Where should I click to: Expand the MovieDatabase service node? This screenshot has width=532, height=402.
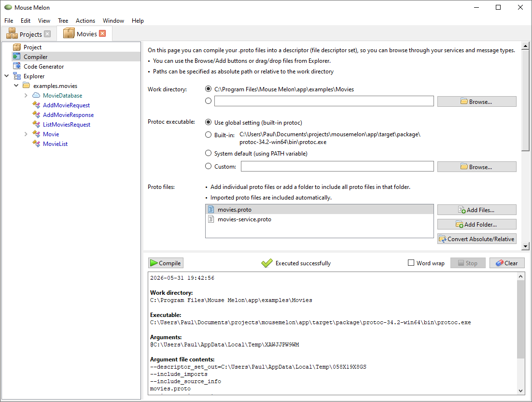coord(26,95)
